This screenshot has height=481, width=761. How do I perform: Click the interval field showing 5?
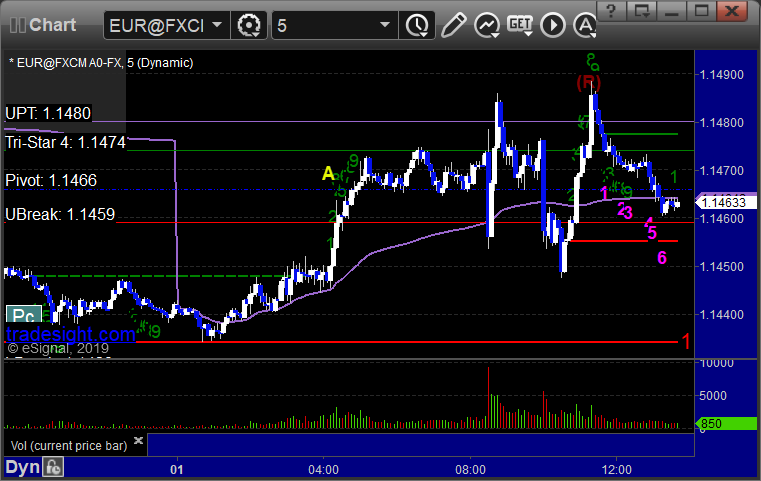pyautogui.click(x=325, y=25)
